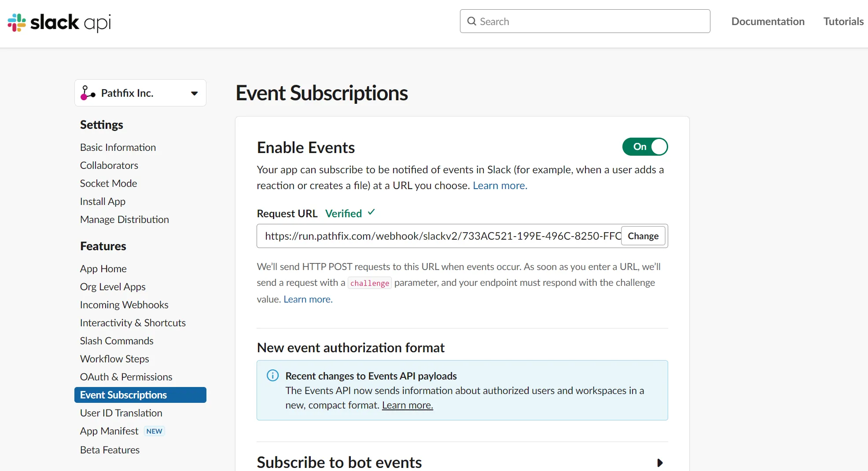
Task: Open Interactivity & Shortcuts feature page
Action: 133,323
